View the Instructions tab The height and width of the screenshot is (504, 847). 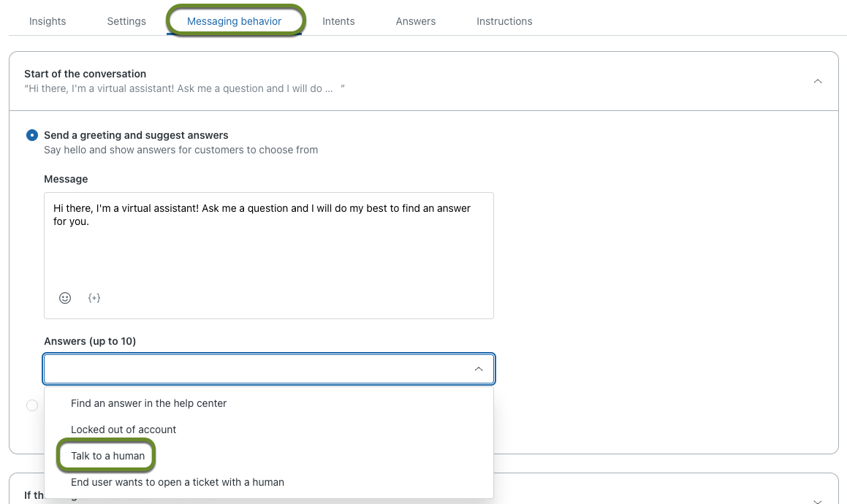tap(504, 21)
